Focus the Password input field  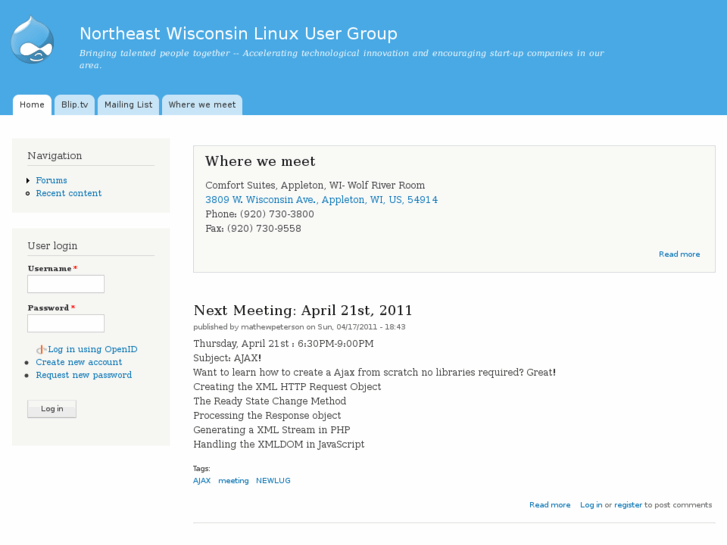pos(66,324)
